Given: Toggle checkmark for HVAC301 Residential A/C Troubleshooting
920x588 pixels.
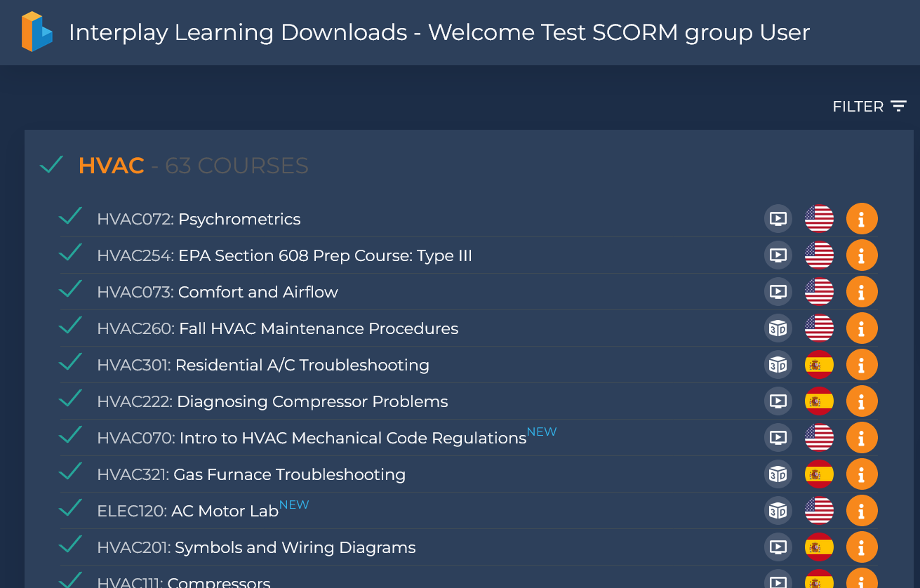Looking at the screenshot, I should 71,362.
